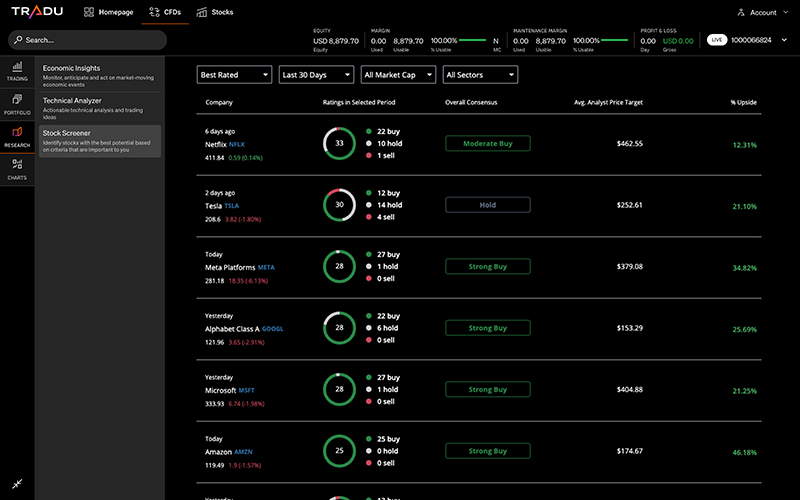Open the Portfolio sidebar section
Screen dimensions: 800x500
[x=17, y=104]
